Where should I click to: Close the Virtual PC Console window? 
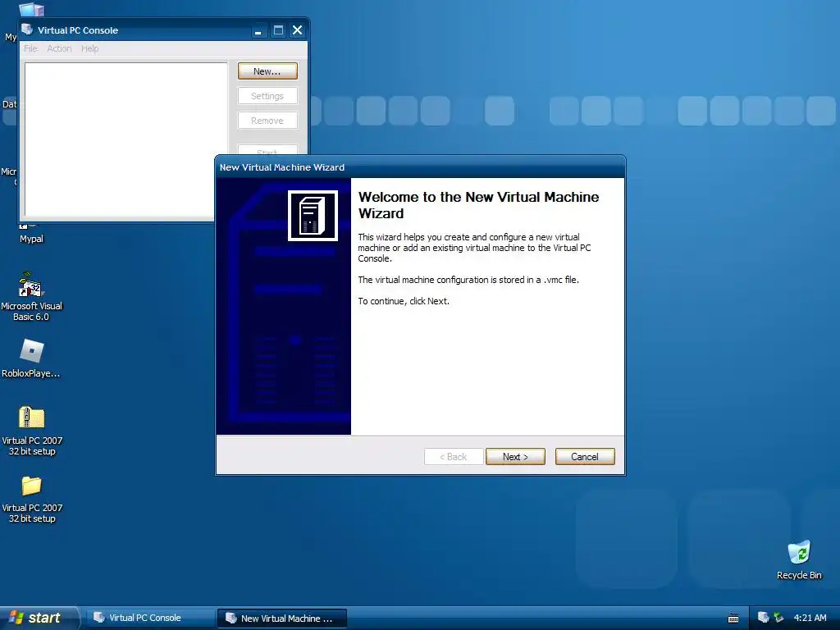tap(297, 30)
